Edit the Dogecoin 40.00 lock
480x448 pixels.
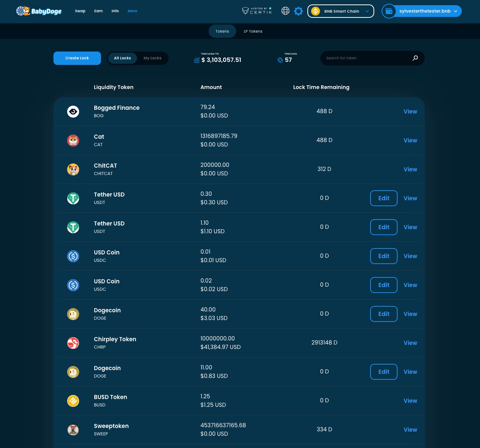[x=383, y=314]
